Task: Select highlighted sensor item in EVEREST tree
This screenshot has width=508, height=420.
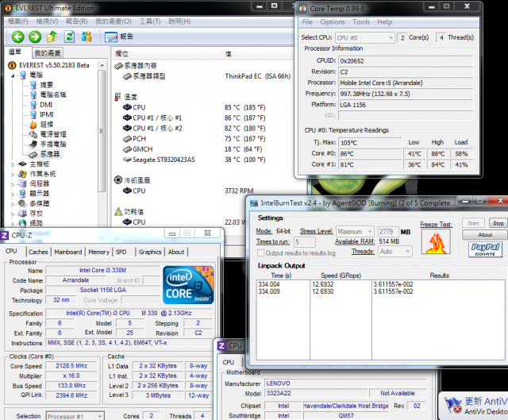Action: click(44, 154)
